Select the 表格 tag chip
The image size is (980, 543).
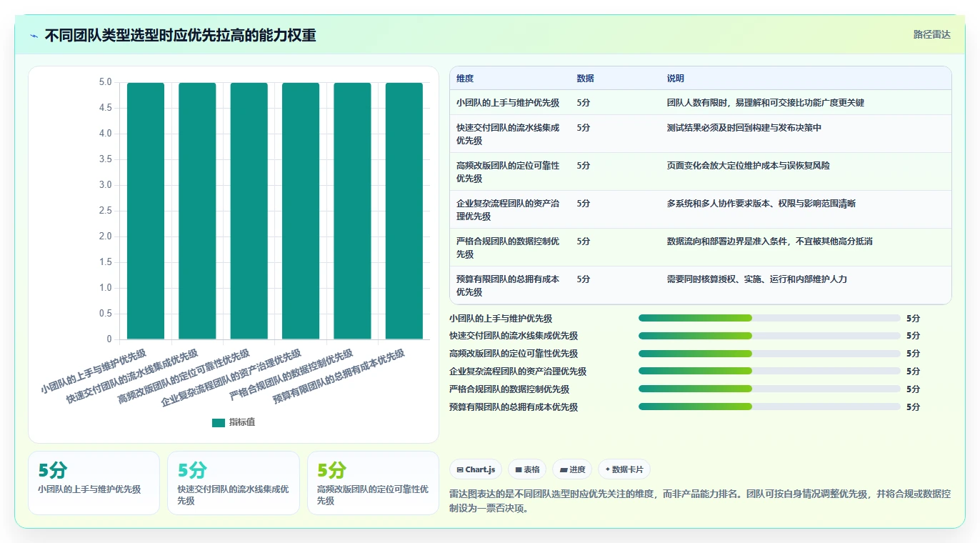[x=527, y=469]
